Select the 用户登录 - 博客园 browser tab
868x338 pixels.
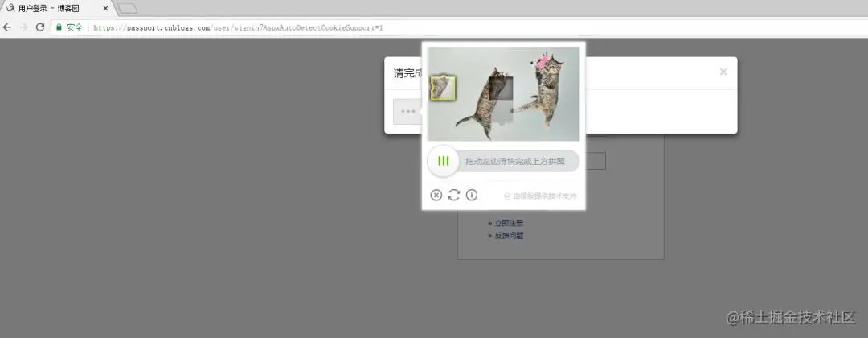click(x=56, y=8)
